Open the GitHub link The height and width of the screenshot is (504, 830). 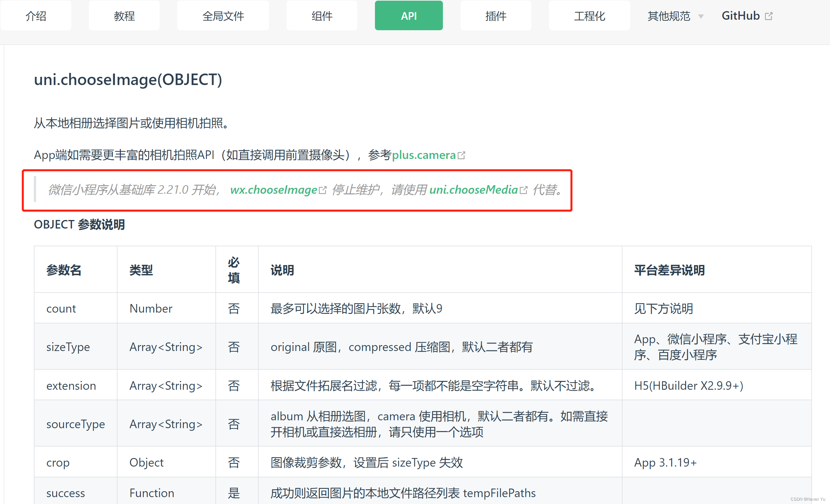click(x=740, y=16)
